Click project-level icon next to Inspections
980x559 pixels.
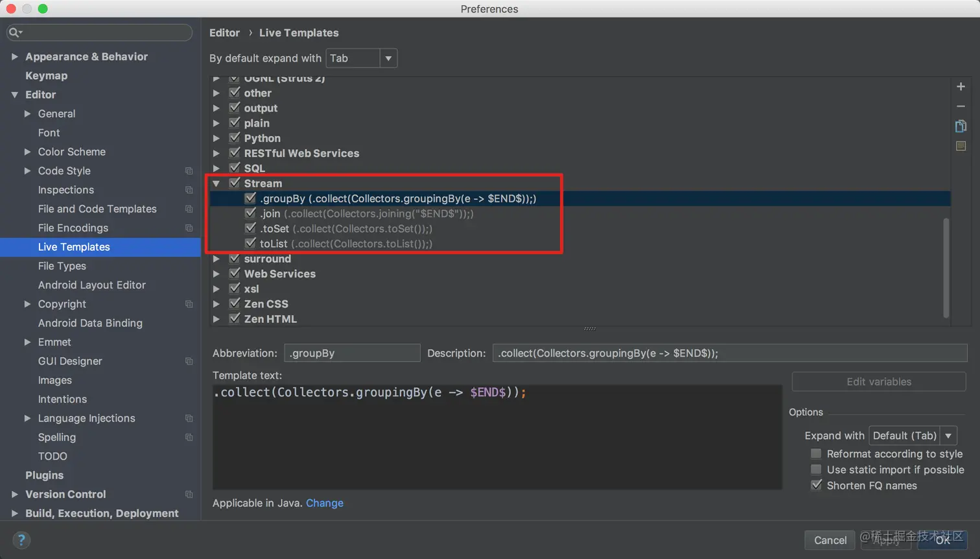point(189,190)
